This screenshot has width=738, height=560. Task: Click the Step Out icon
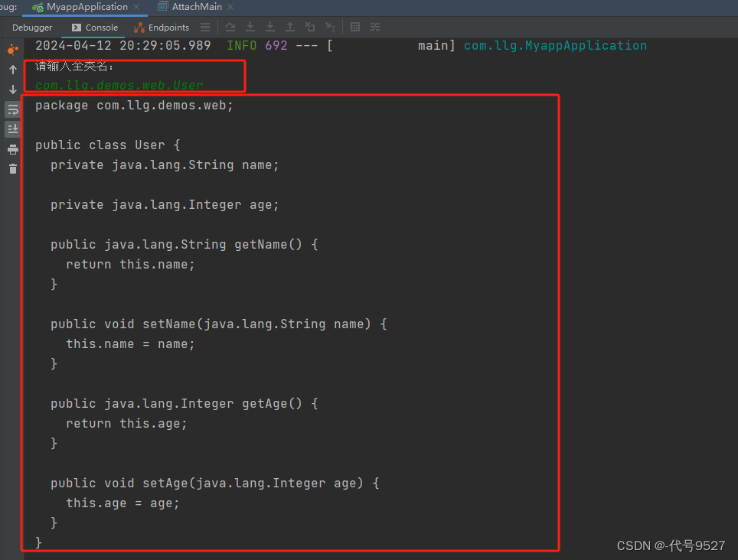[290, 28]
